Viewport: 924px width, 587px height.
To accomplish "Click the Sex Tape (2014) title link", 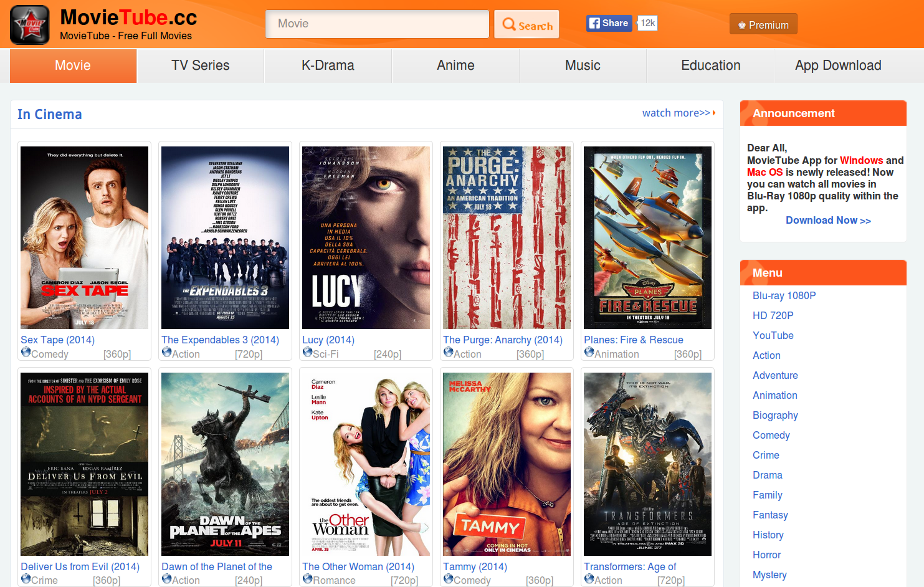I will point(58,340).
